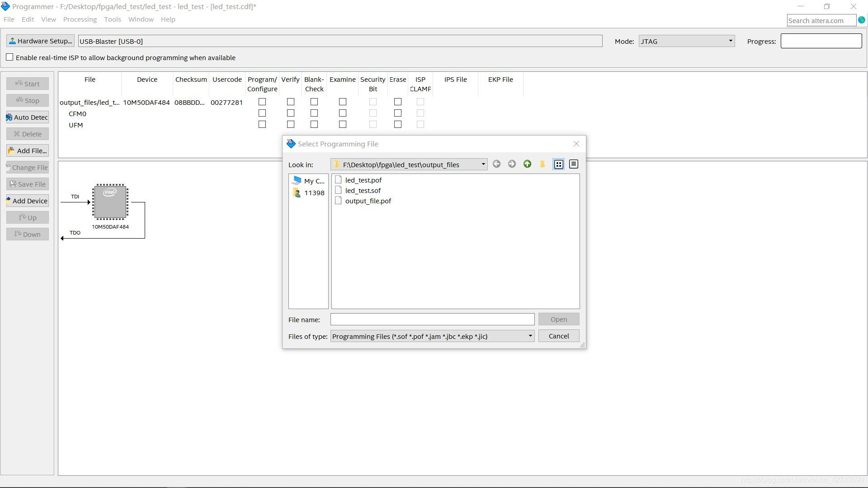
Task: Click the 10M50DAF484 chip diagram
Action: [110, 202]
